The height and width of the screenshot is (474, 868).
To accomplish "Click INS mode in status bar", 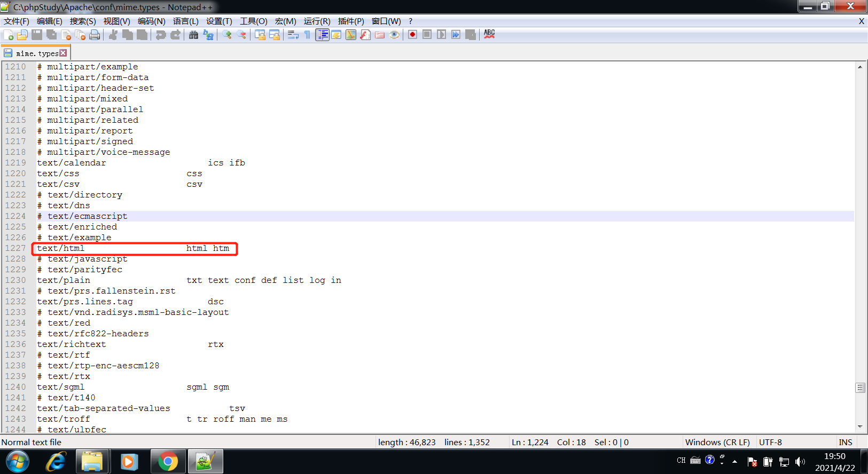I will click(846, 442).
